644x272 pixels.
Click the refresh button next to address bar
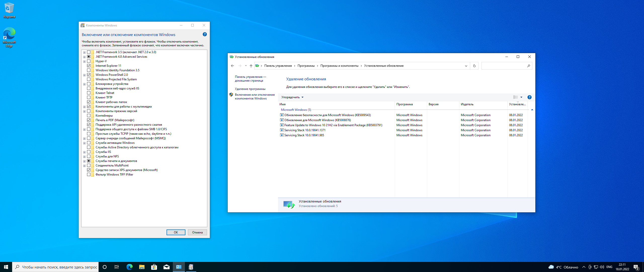[474, 66]
